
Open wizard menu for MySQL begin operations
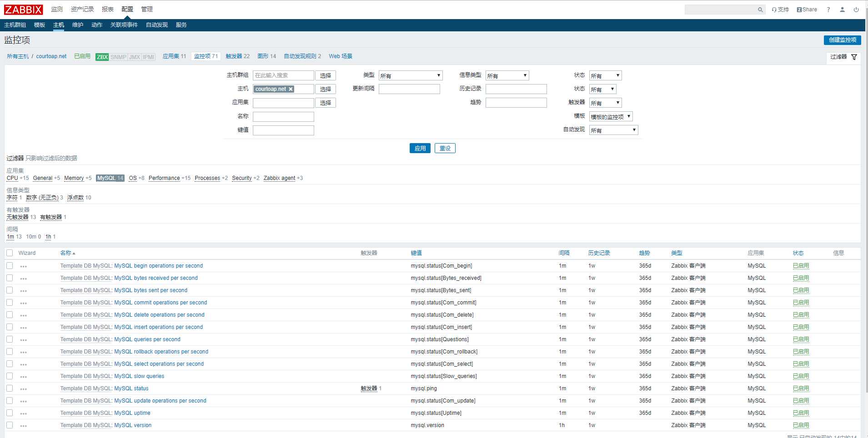click(x=24, y=266)
